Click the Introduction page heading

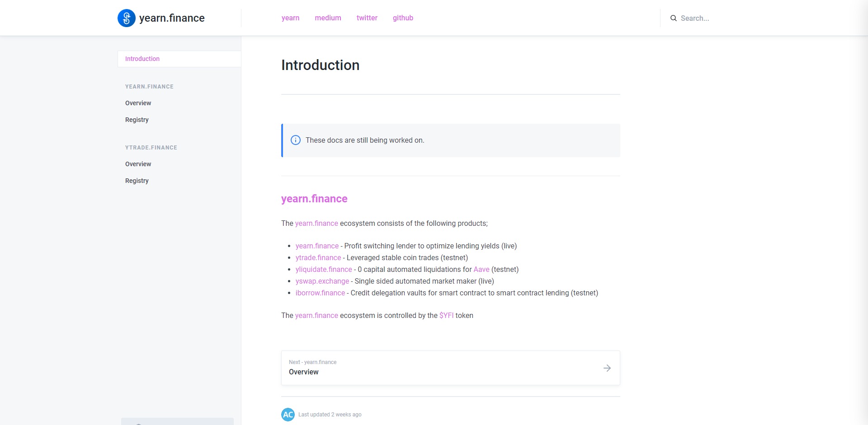coord(321,65)
